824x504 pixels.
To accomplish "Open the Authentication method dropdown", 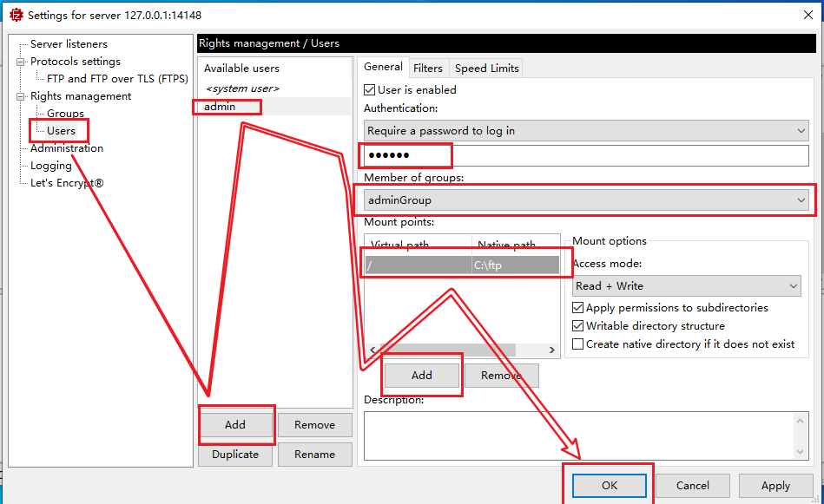I will 586,131.
